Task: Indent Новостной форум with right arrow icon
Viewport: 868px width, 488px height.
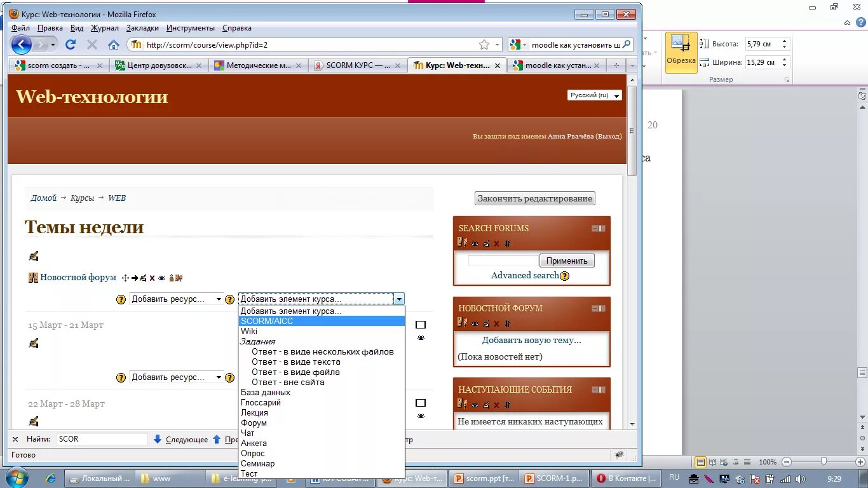Action: click(x=135, y=278)
